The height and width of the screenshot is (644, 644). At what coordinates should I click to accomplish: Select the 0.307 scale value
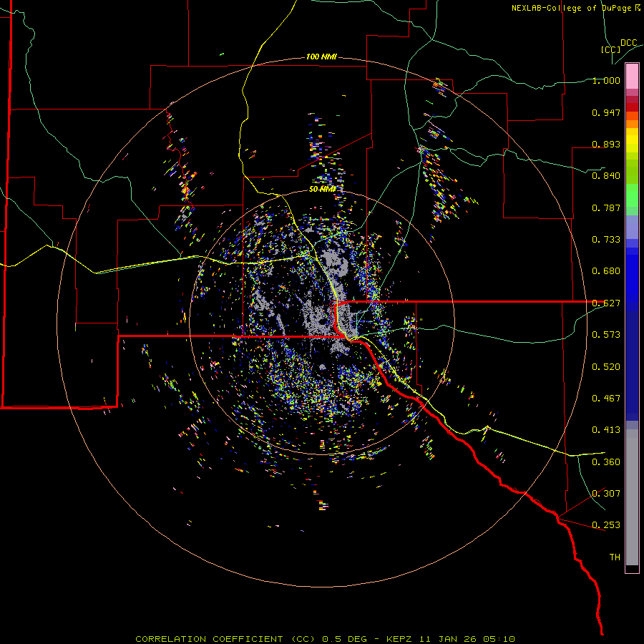606,493
